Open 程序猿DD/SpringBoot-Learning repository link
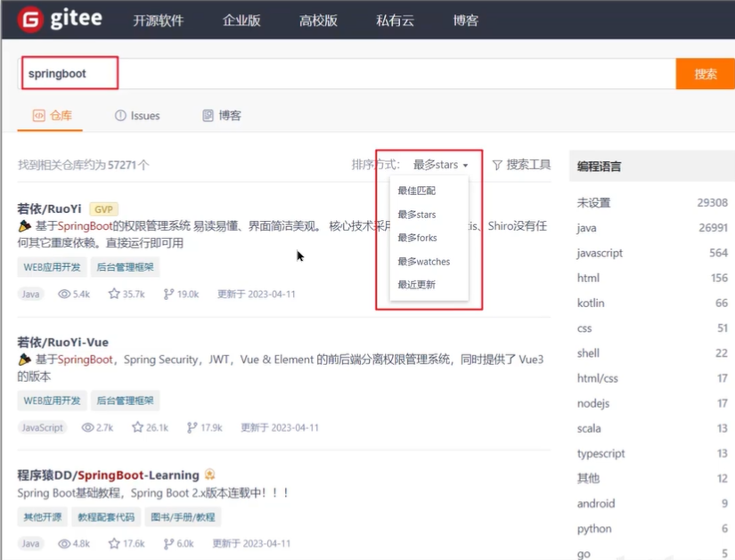The height and width of the screenshot is (560, 735). click(x=109, y=475)
